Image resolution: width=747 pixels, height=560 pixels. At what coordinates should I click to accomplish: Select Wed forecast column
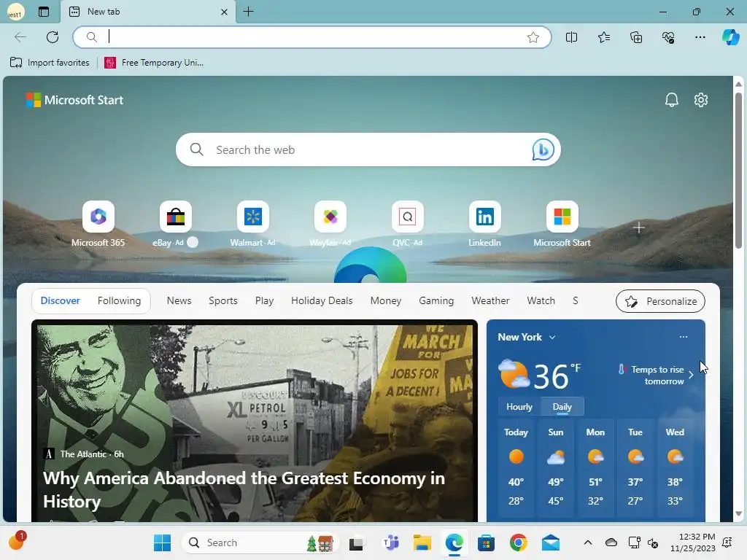(x=675, y=467)
